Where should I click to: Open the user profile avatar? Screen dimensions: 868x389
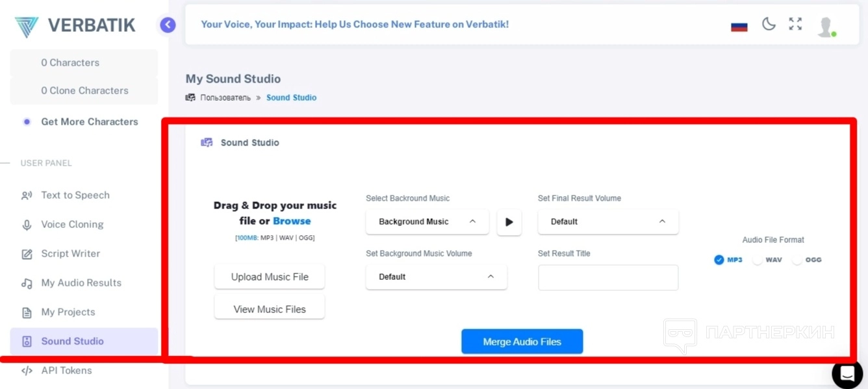826,26
